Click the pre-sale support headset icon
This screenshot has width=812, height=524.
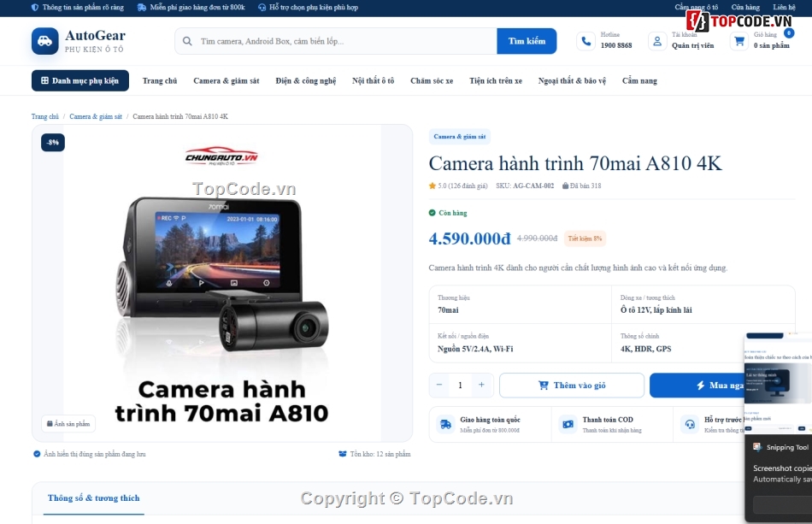coord(690,425)
